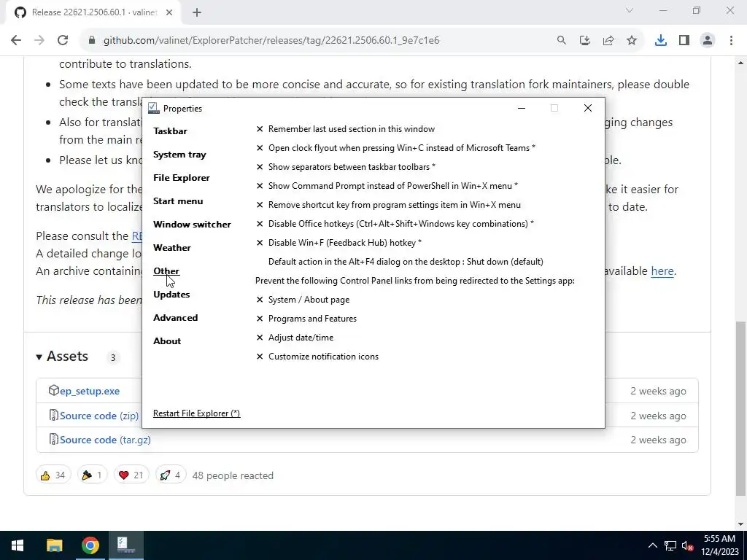
Task: Toggle Open clock flyout with Win+C
Action: pos(395,148)
